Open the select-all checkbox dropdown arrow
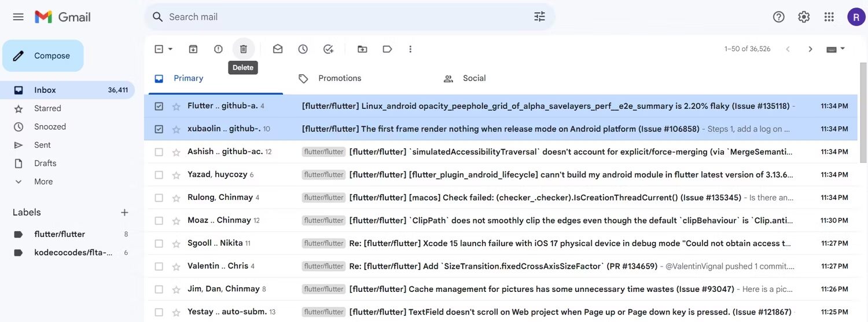 coord(171,49)
